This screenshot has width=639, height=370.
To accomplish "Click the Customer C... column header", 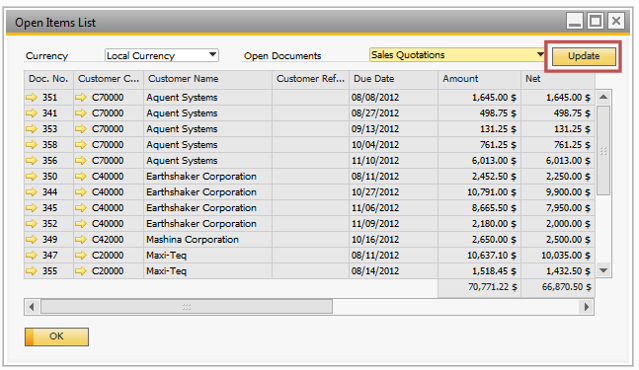I will (108, 79).
